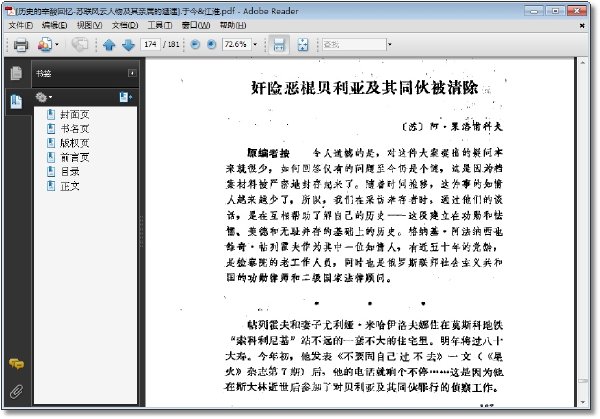Open the 封面页 bookmark
The height and width of the screenshot is (419, 600).
(x=75, y=114)
